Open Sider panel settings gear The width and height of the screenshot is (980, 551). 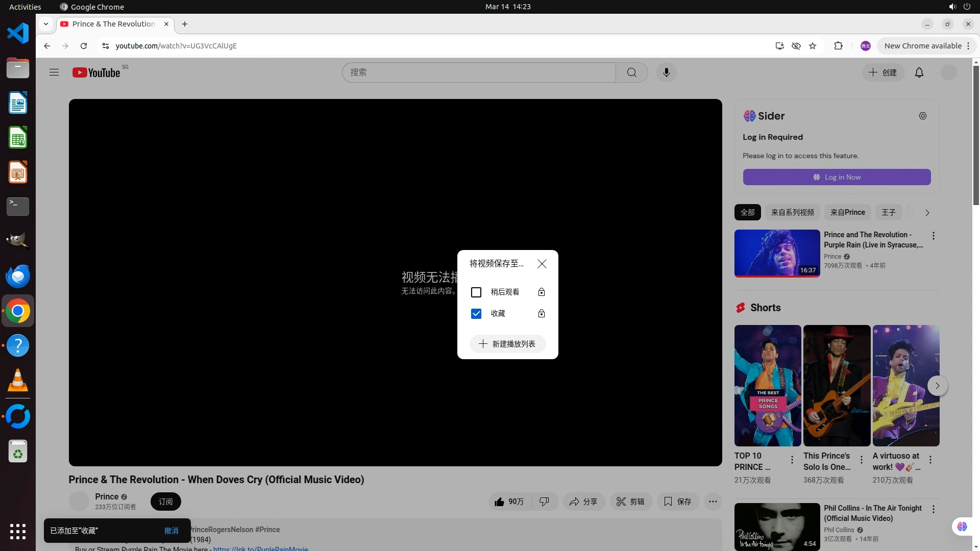point(922,116)
